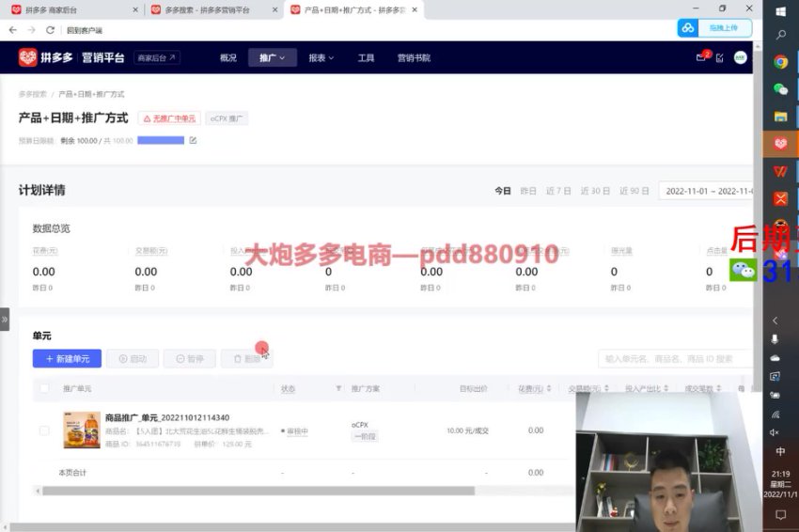Image resolution: width=799 pixels, height=532 pixels.
Task: Click the peanut oil product thumbnail
Action: (x=82, y=430)
